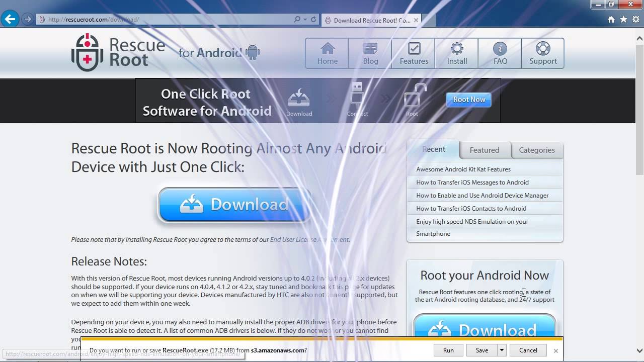The image size is (644, 362).
Task: Close the Download Rescue Root tab
Action: 416,20
